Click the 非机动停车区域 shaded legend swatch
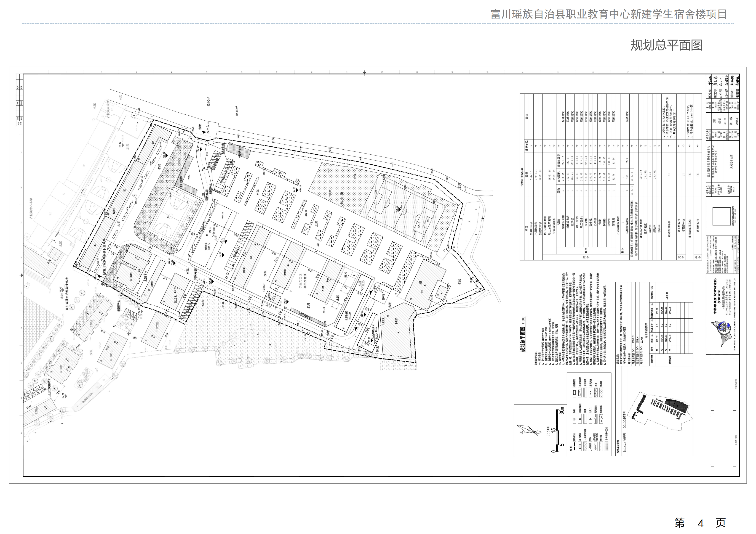 [x=606, y=446]
